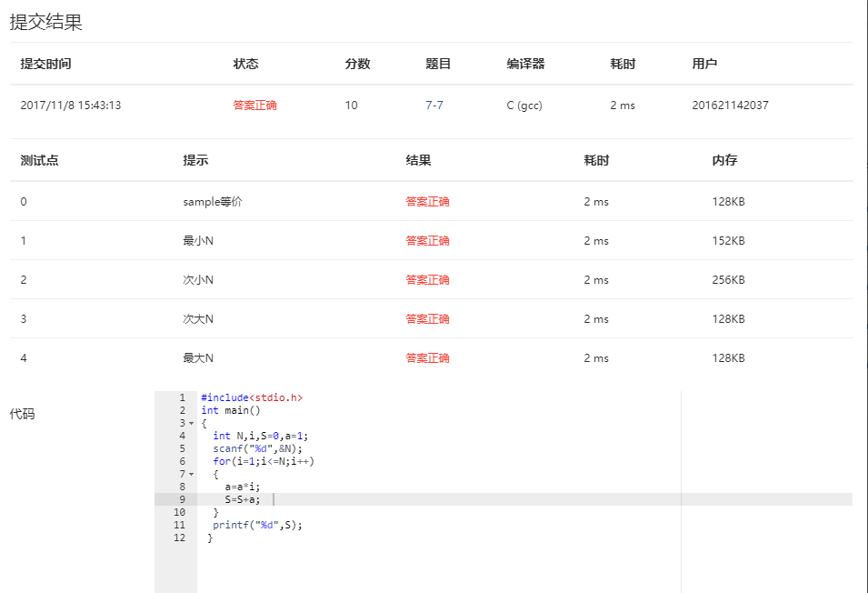Select submission time 2017/11/8 15:43:13
Image resolution: width=868 pixels, height=593 pixels.
[71, 106]
